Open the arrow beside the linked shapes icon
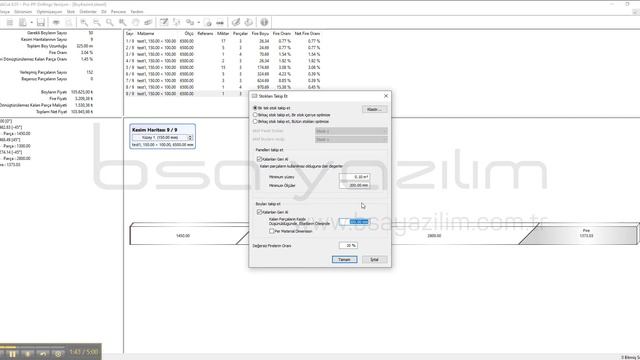This screenshot has width=640, height=360. pyautogui.click(x=198, y=22)
